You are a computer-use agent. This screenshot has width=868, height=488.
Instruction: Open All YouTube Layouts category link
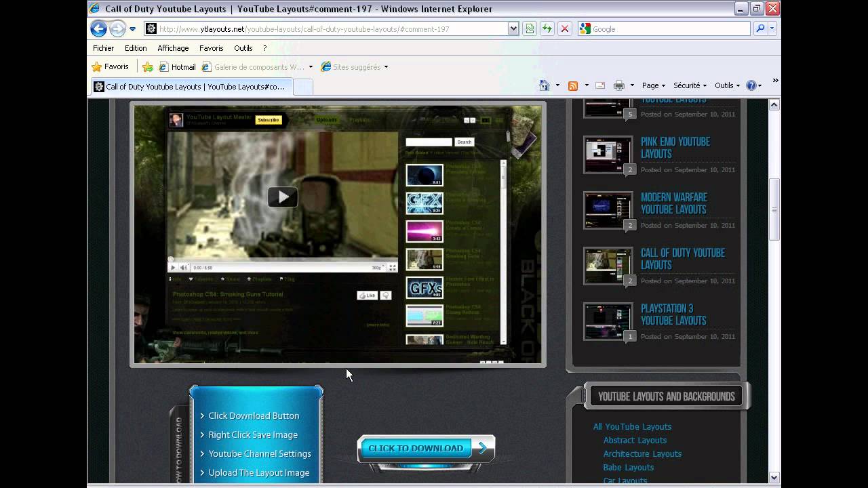tap(632, 426)
